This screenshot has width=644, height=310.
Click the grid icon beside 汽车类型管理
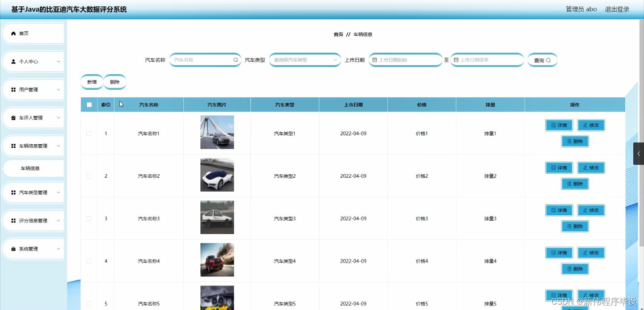(13, 193)
